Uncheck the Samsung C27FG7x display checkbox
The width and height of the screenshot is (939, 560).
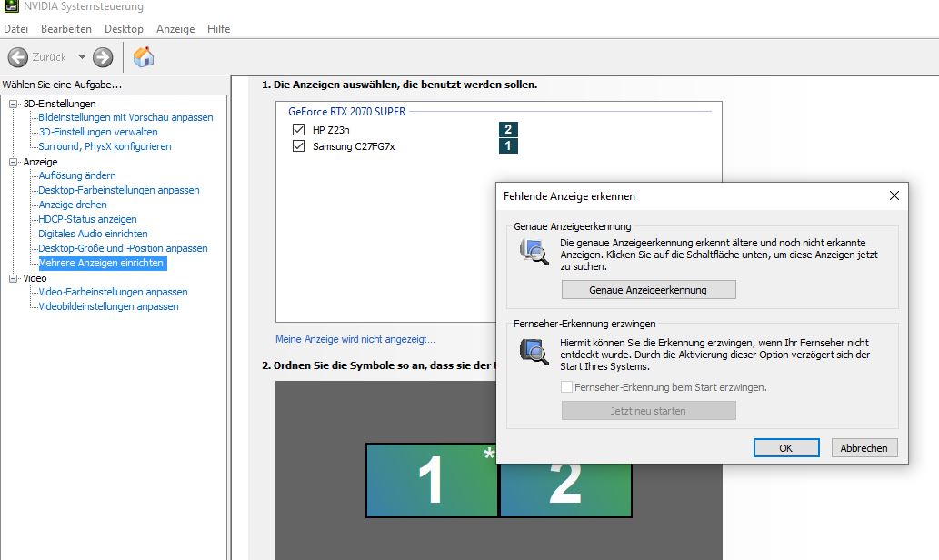coord(298,145)
